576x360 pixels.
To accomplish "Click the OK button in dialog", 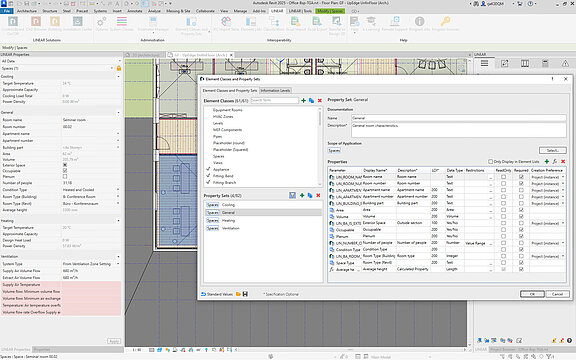I will click(x=532, y=294).
